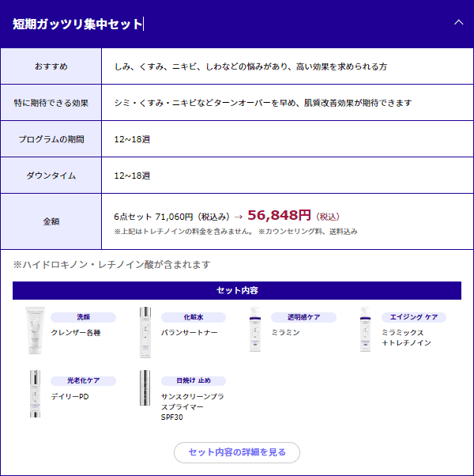Viewport: 474px width, 476px height.
Task: Click the デイリーPD product image
Action: [35, 393]
